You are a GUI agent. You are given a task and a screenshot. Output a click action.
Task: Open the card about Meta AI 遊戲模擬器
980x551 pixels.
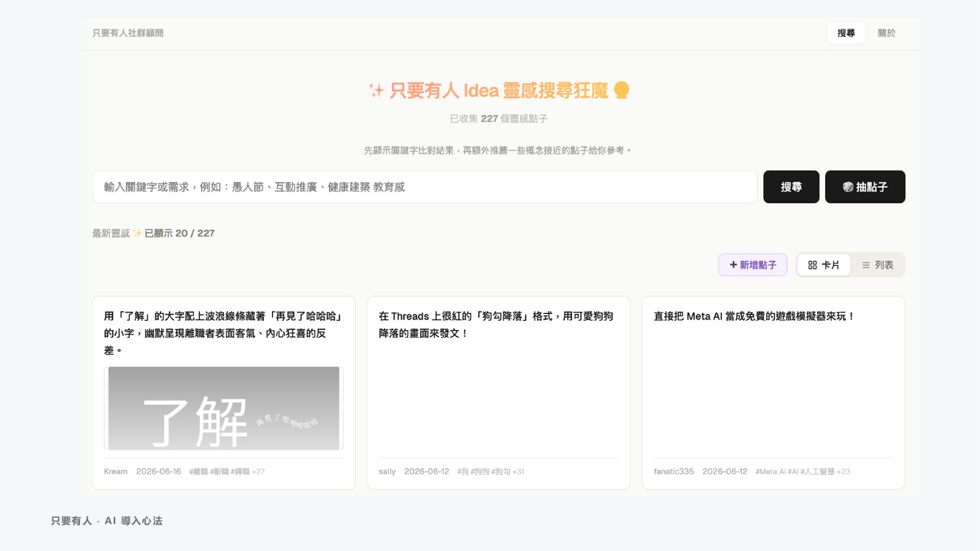point(774,392)
